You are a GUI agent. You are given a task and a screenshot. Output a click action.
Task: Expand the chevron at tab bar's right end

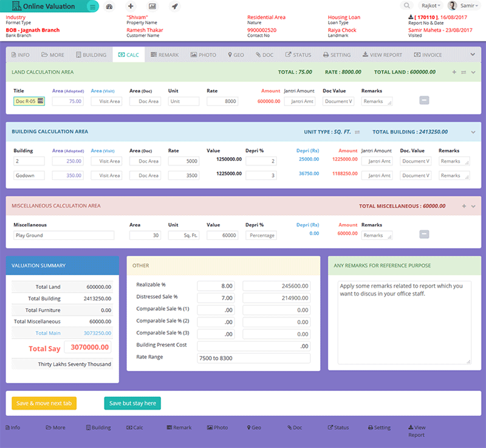[473, 55]
